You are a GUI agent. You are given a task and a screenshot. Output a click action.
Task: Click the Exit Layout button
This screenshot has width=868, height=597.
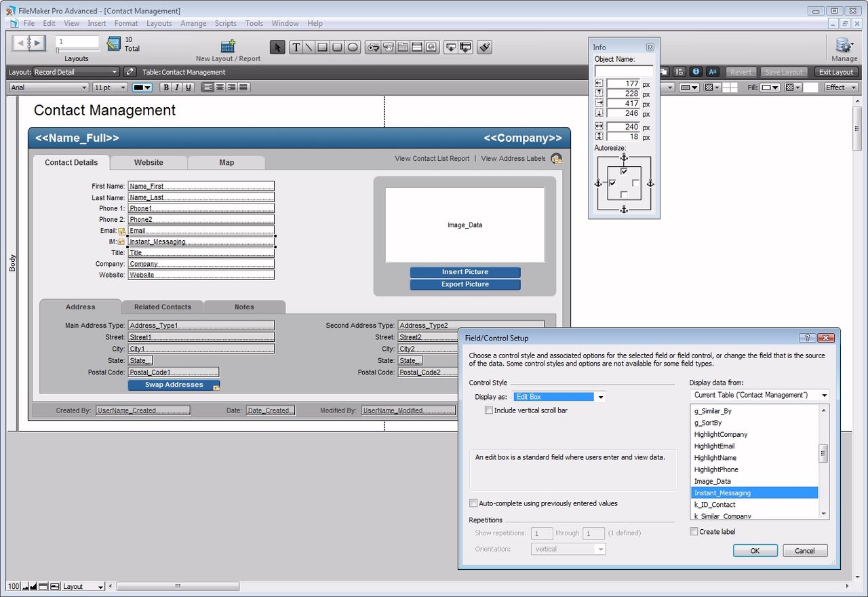[836, 72]
